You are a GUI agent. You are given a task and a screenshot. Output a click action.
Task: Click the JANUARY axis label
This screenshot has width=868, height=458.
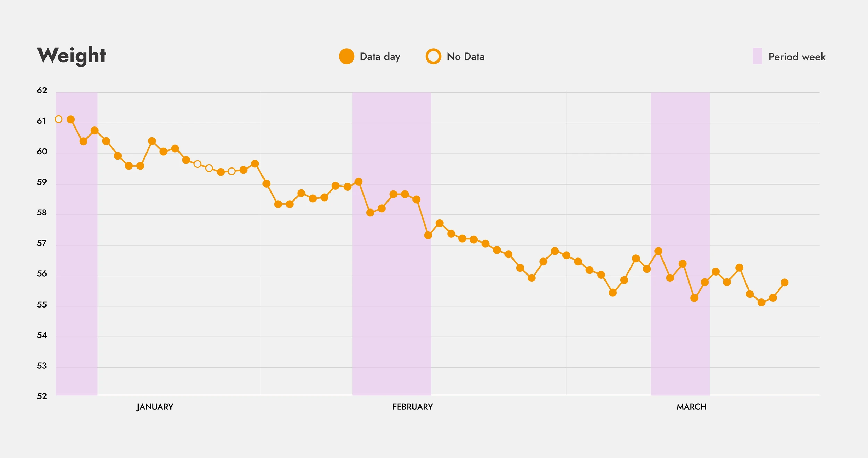coord(155,407)
